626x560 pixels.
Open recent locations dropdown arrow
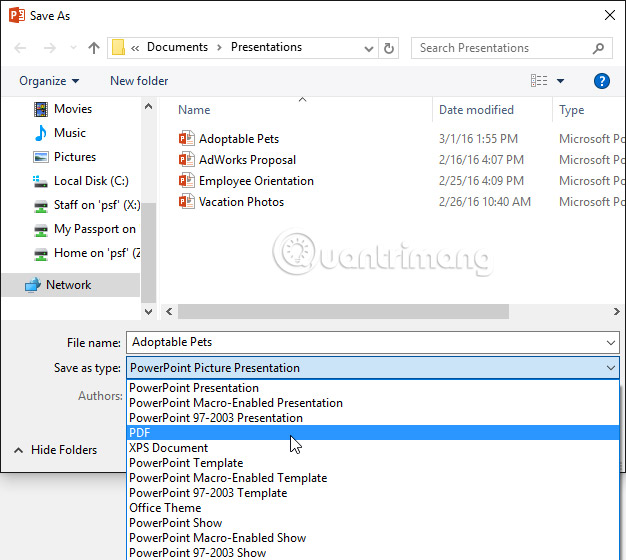[73, 48]
